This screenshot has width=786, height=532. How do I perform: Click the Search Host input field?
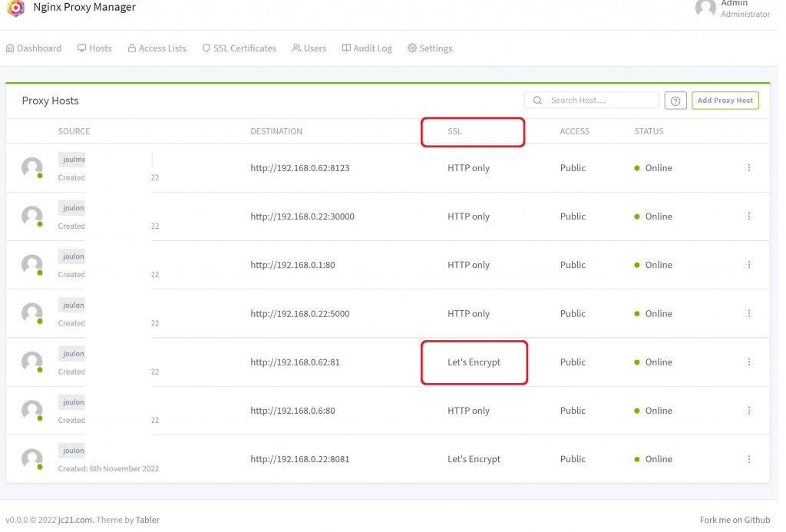[592, 101]
